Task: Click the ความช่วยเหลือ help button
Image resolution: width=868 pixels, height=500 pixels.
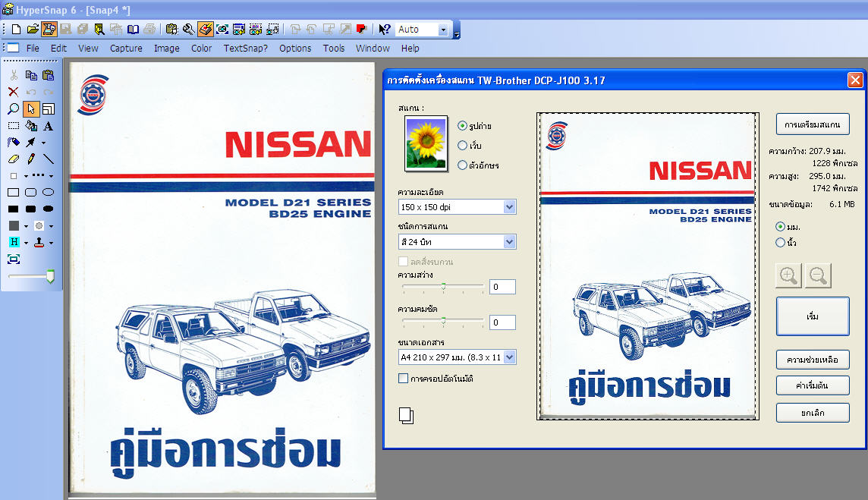Action: pos(813,360)
